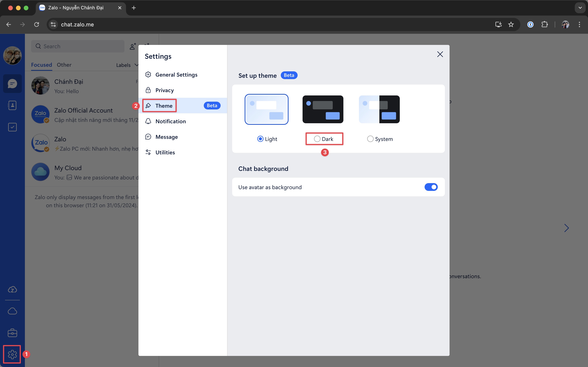Switch to the Focused tab
The height and width of the screenshot is (367, 588).
pos(42,65)
